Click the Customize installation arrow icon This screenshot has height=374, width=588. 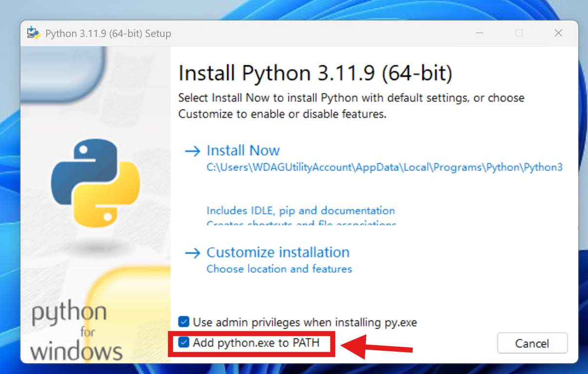point(193,253)
